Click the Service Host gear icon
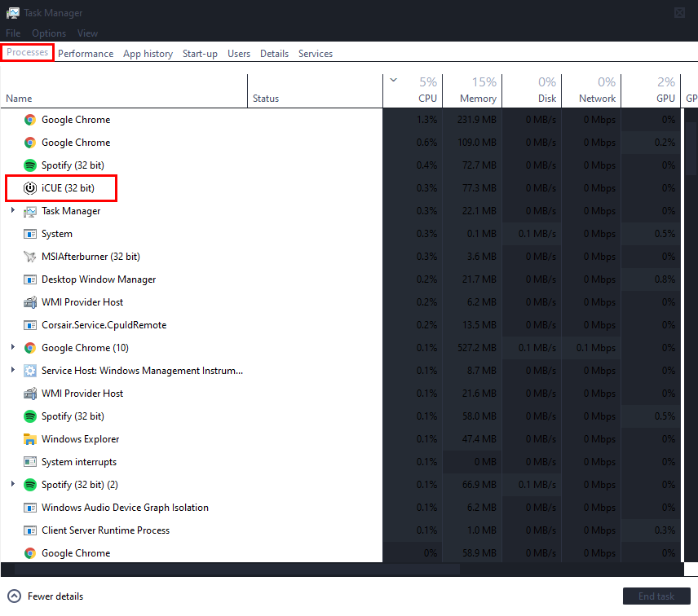 coord(30,371)
